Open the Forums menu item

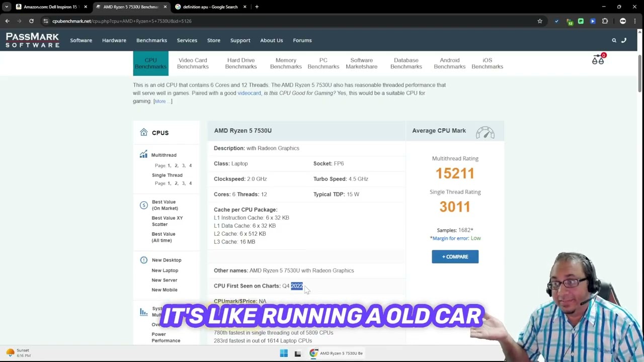click(x=302, y=40)
